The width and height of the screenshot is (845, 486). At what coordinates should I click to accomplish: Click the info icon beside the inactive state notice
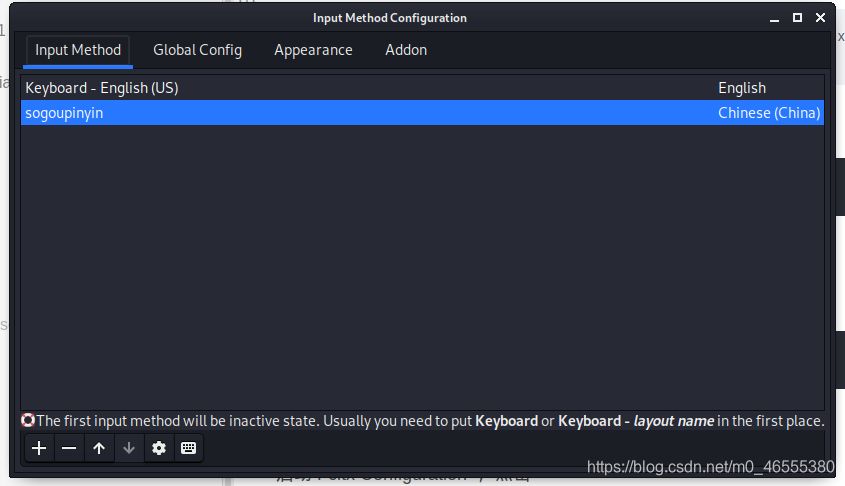point(28,420)
